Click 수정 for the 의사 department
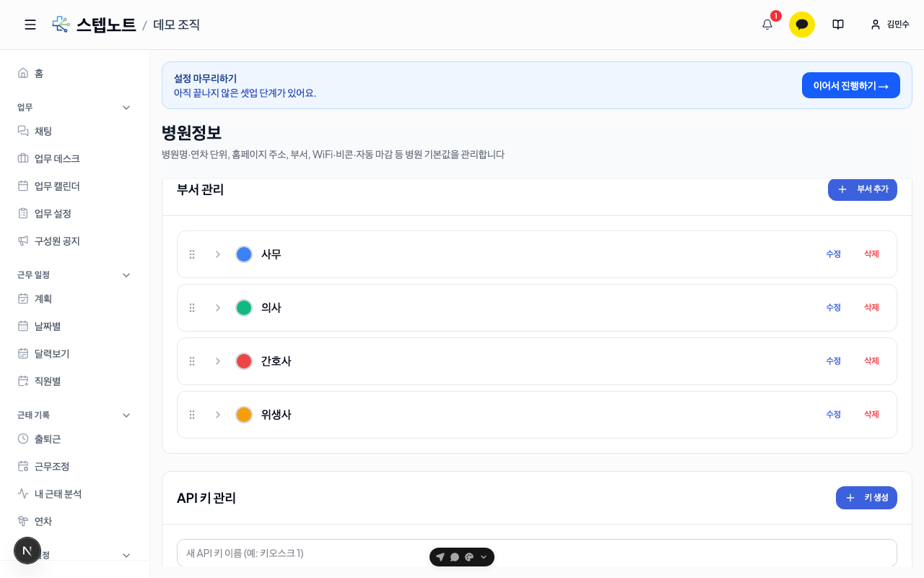Image resolution: width=924 pixels, height=578 pixels. pyautogui.click(x=834, y=308)
